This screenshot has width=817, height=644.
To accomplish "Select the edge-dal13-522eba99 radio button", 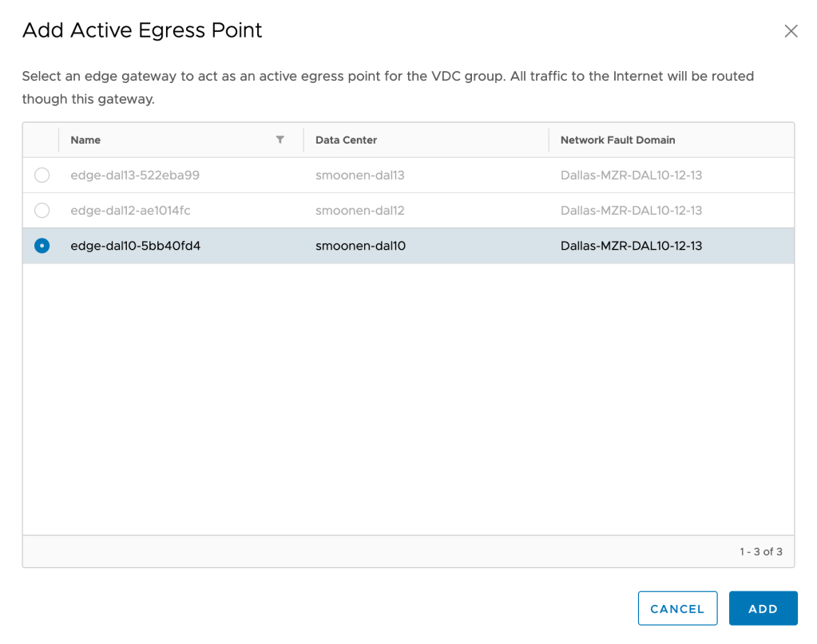I will click(42, 176).
